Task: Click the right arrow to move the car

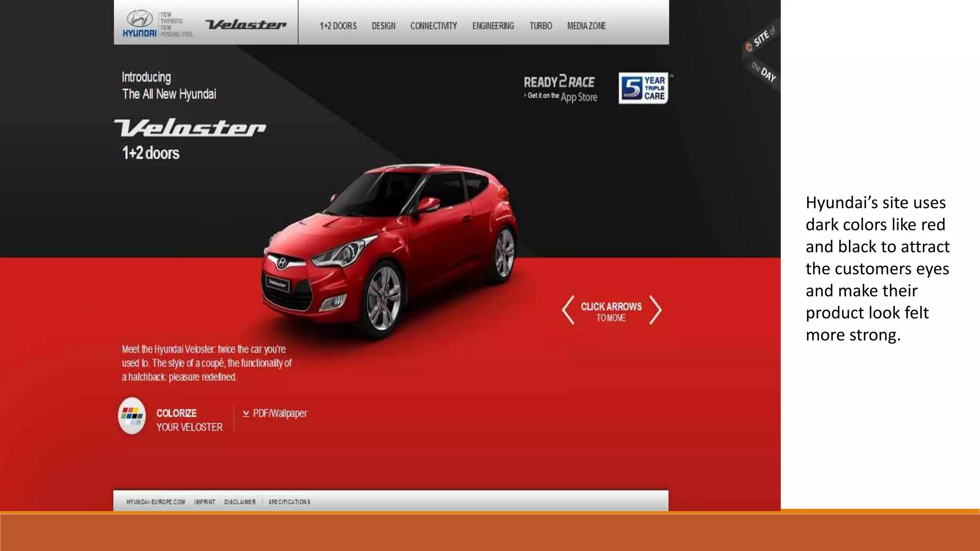Action: (x=655, y=310)
